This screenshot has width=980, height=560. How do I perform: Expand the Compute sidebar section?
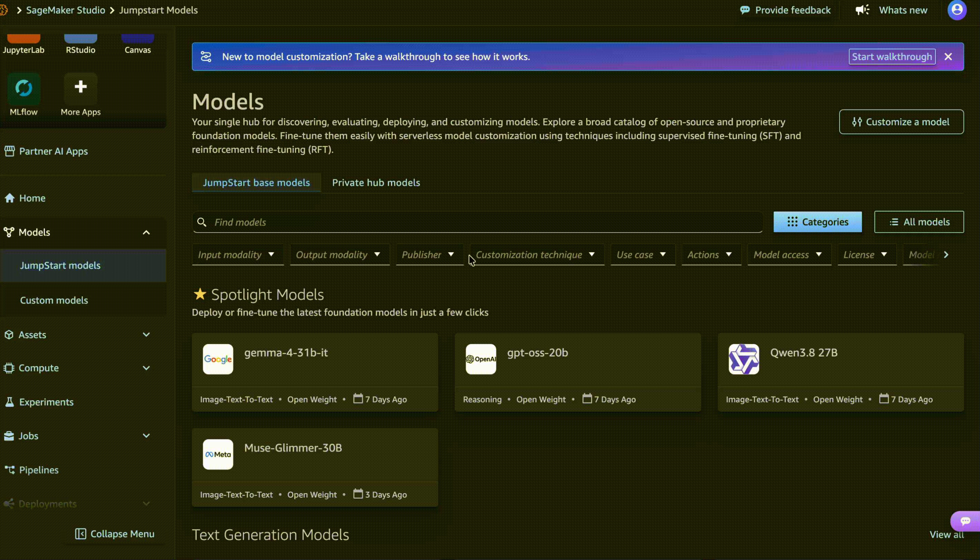pos(146,368)
